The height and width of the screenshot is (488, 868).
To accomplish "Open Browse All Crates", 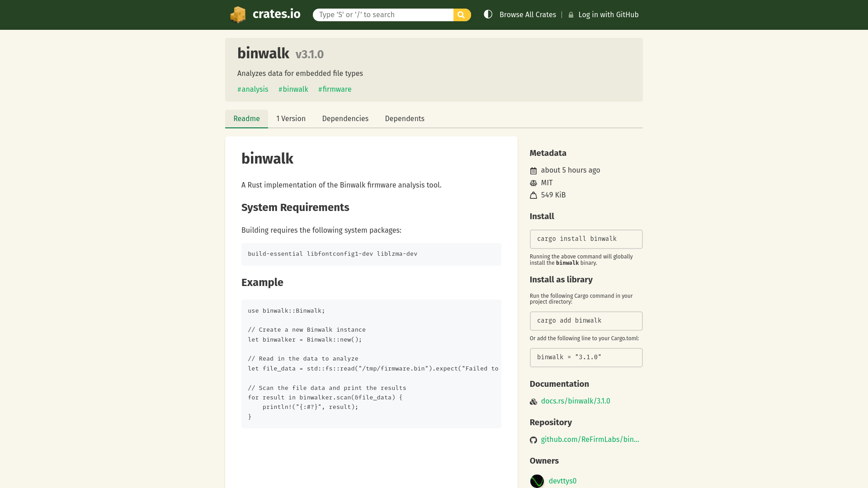I will [x=528, y=15].
